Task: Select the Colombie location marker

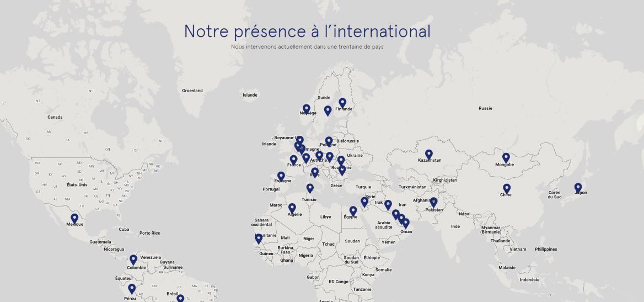Action: [x=133, y=259]
